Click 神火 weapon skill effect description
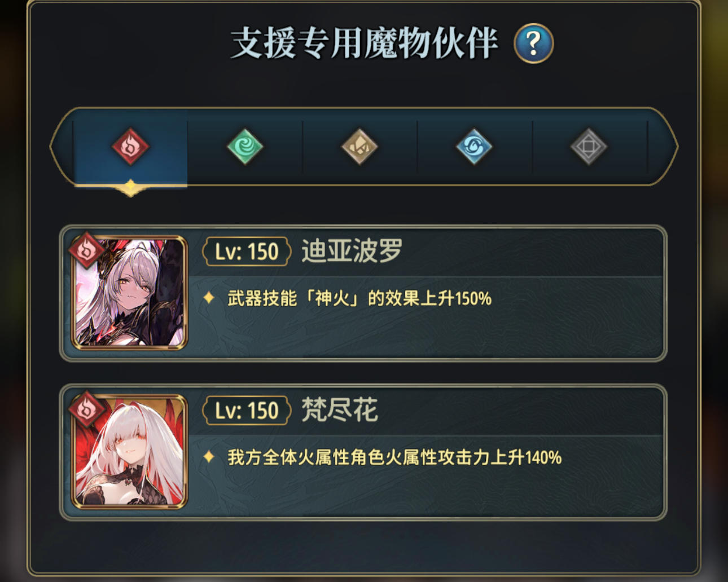The width and height of the screenshot is (728, 582). tap(359, 298)
